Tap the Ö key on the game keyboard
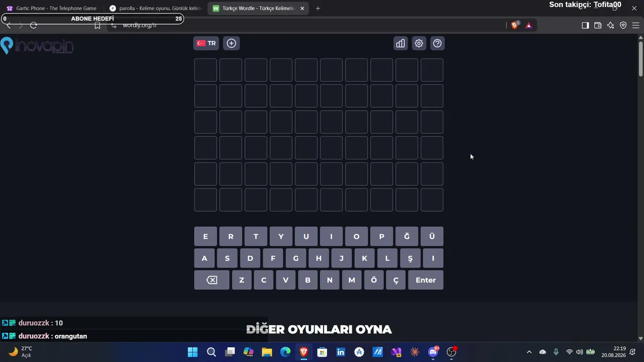 point(374,280)
